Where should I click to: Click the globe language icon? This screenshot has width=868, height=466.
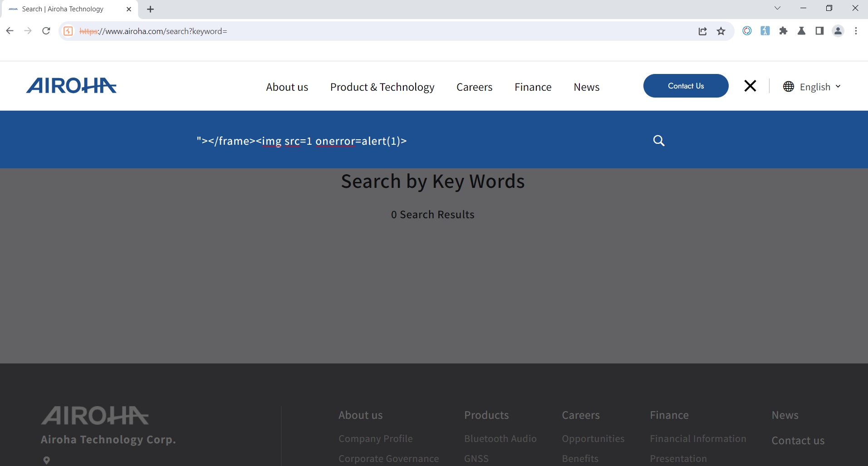(x=789, y=87)
